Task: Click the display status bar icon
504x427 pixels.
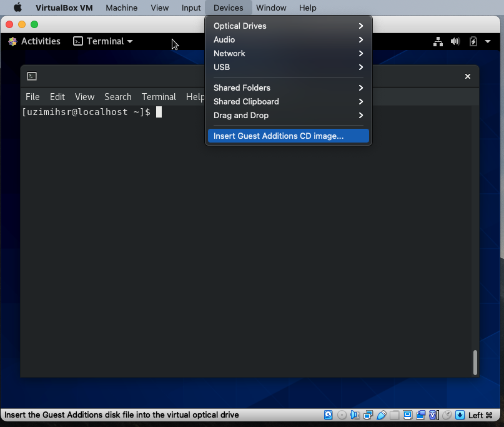Action: pos(408,415)
